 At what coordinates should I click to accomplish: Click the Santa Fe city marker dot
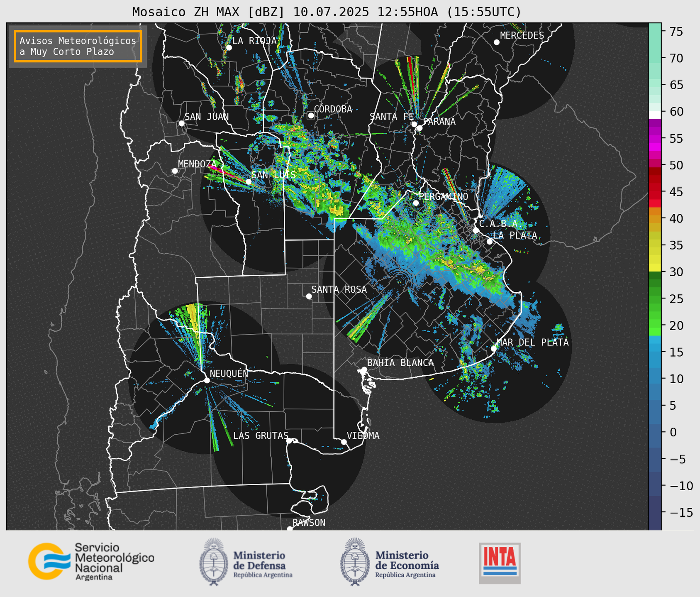coord(414,124)
